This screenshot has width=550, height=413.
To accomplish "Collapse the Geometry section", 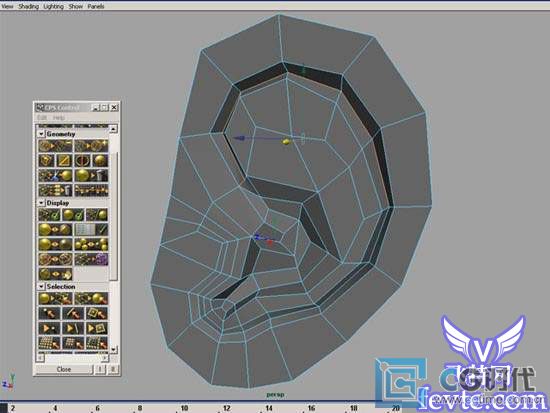I will 41,134.
